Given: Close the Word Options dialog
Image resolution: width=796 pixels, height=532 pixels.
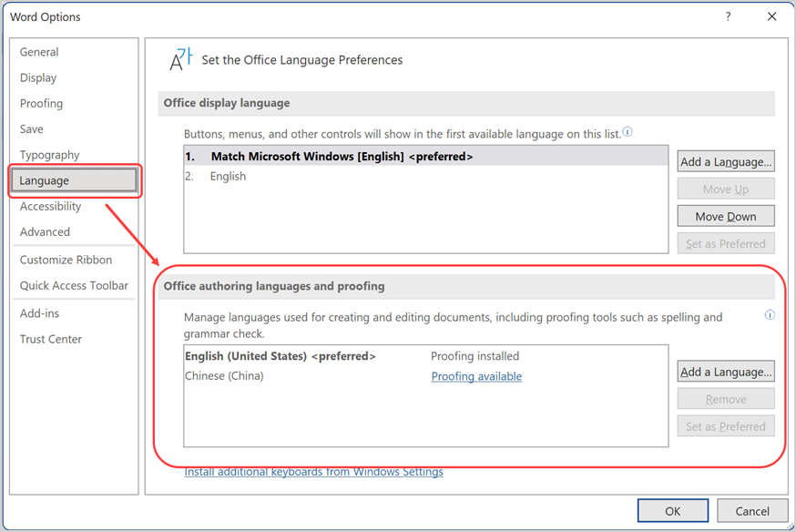Looking at the screenshot, I should click(x=771, y=16).
